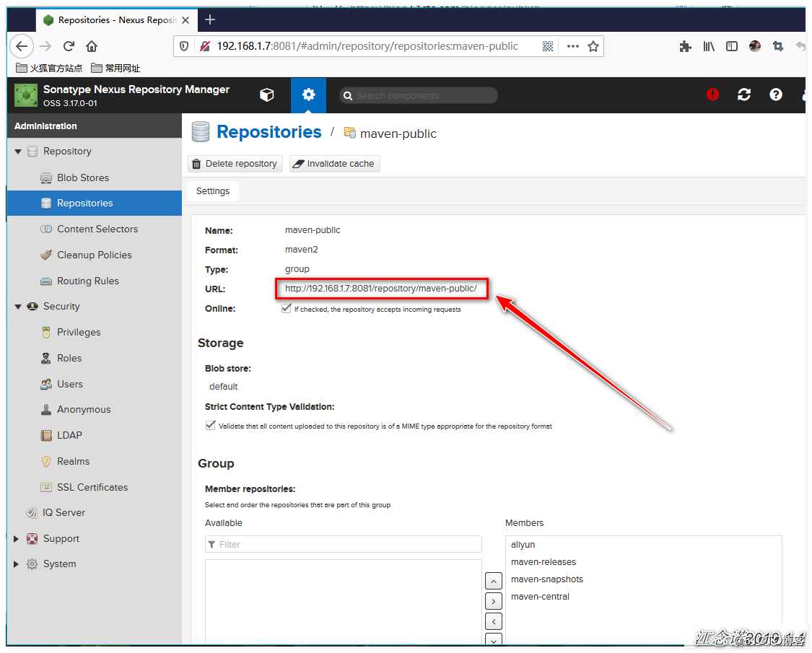Screen dimensions: 812x653
Task: Open Anonymous access settings
Action: click(84, 409)
